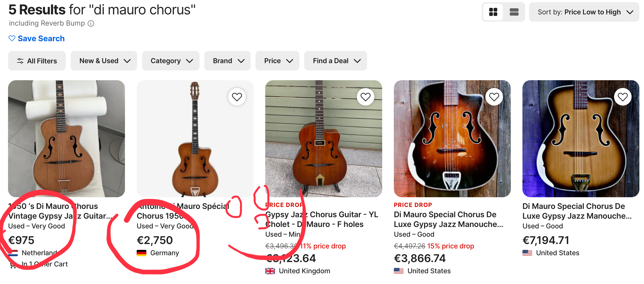Click the In 1 Other Cart icon
644x284 pixels.
[x=12, y=265]
